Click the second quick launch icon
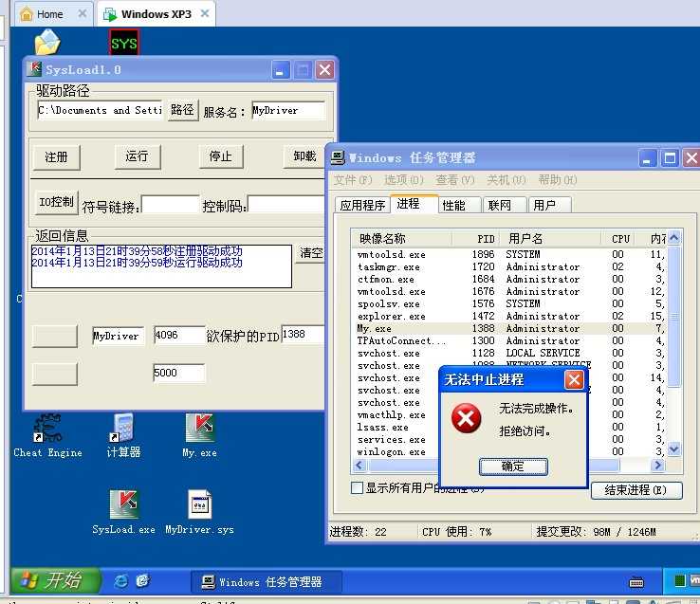The image size is (700, 604). tap(143, 580)
